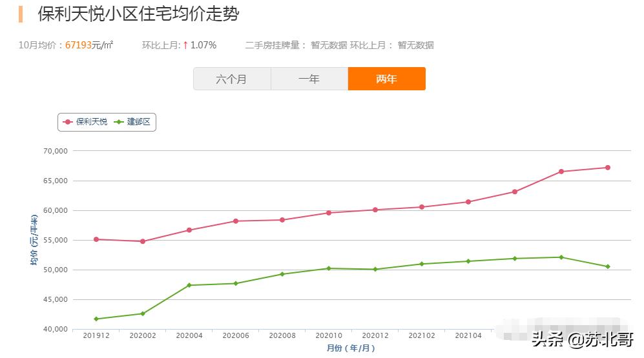Click the 202010 x-axis label
The height and width of the screenshot is (358, 644).
[329, 336]
